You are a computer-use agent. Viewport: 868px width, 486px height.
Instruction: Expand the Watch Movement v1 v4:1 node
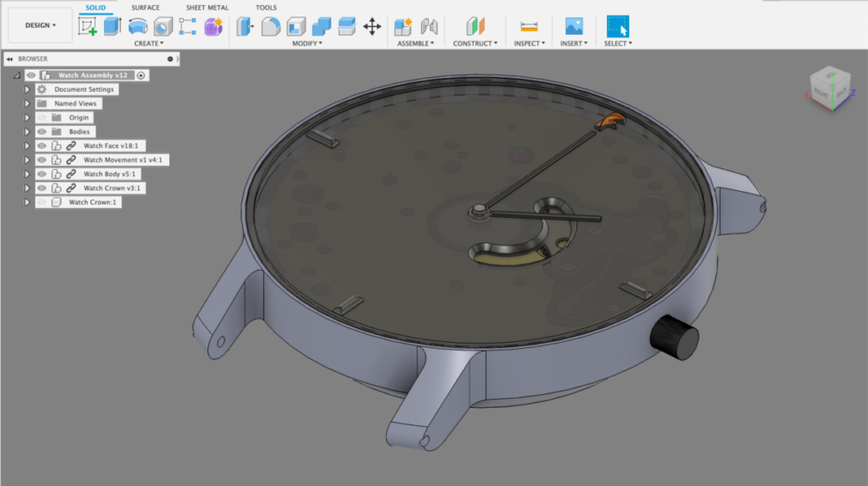(27, 160)
